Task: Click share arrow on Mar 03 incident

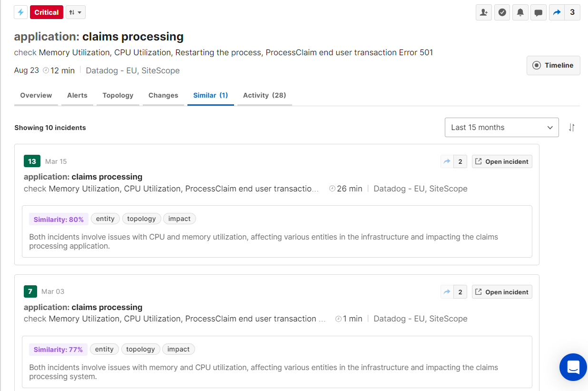Action: [x=447, y=292]
